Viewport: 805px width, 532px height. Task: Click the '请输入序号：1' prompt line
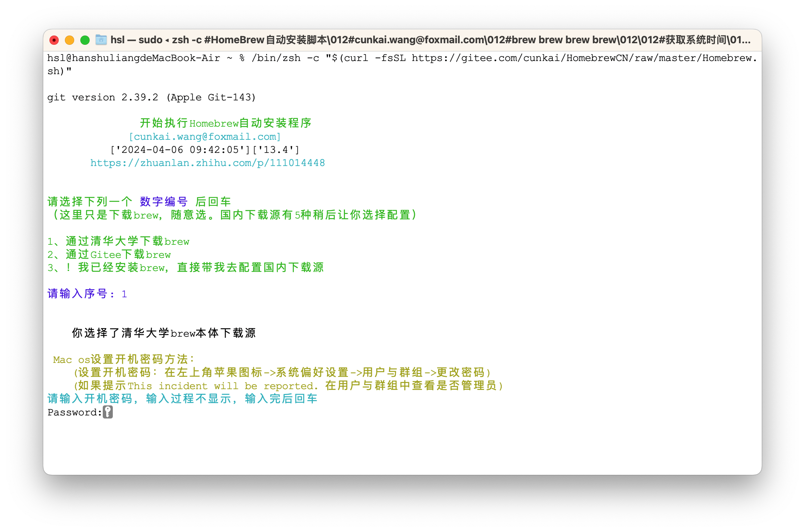(x=87, y=294)
